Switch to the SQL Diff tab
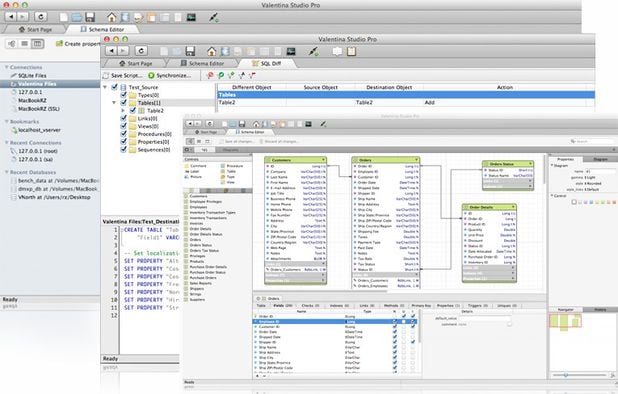 tap(266, 63)
